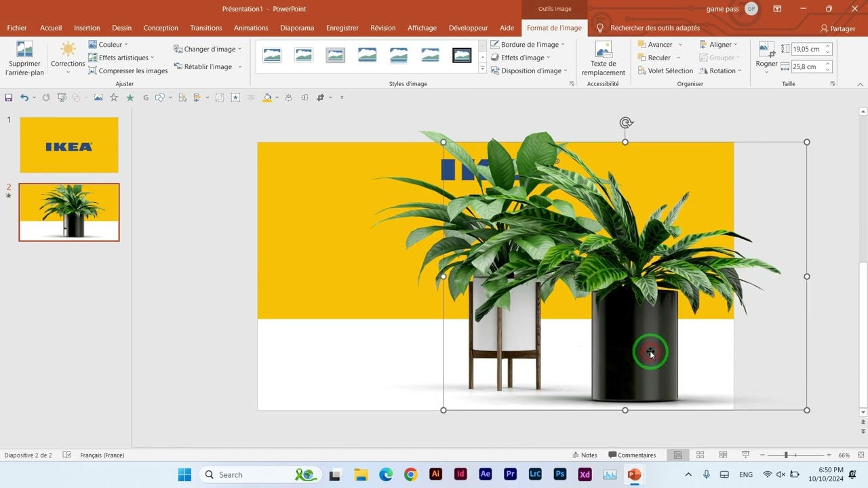Open the Corrections brightness menu

[x=68, y=58]
